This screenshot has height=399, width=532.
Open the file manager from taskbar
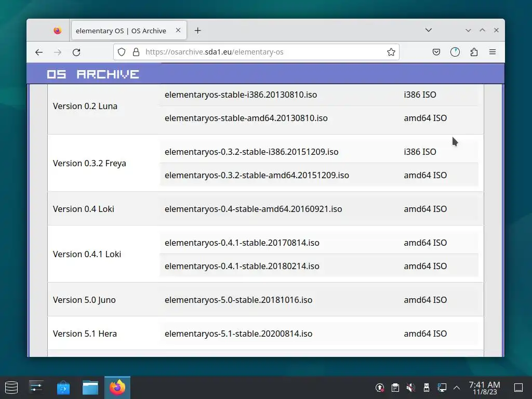coord(90,388)
